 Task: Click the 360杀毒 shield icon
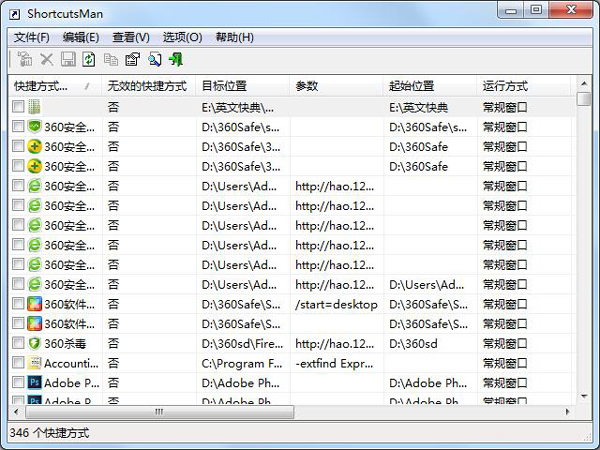pos(34,343)
